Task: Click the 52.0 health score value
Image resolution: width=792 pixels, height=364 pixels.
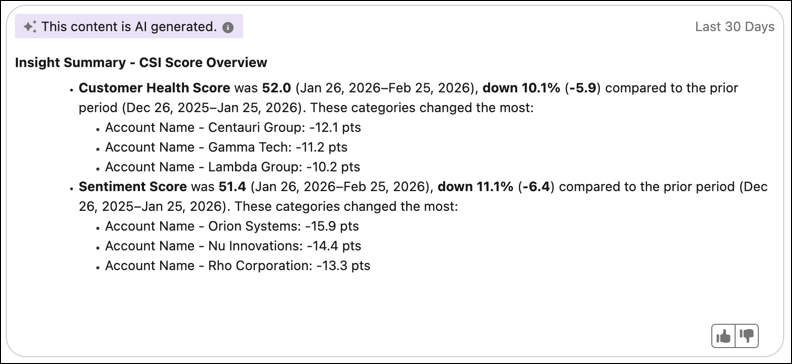Action: pos(276,88)
